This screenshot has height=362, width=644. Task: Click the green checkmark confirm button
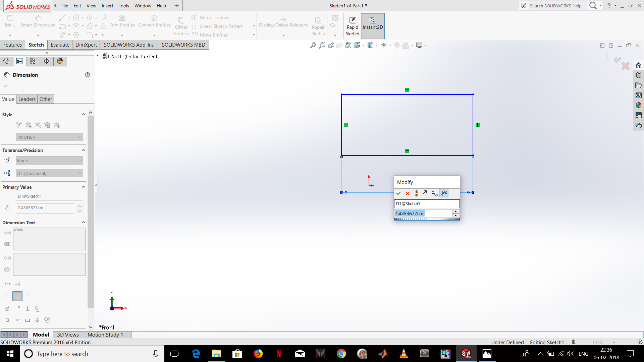pyautogui.click(x=398, y=193)
